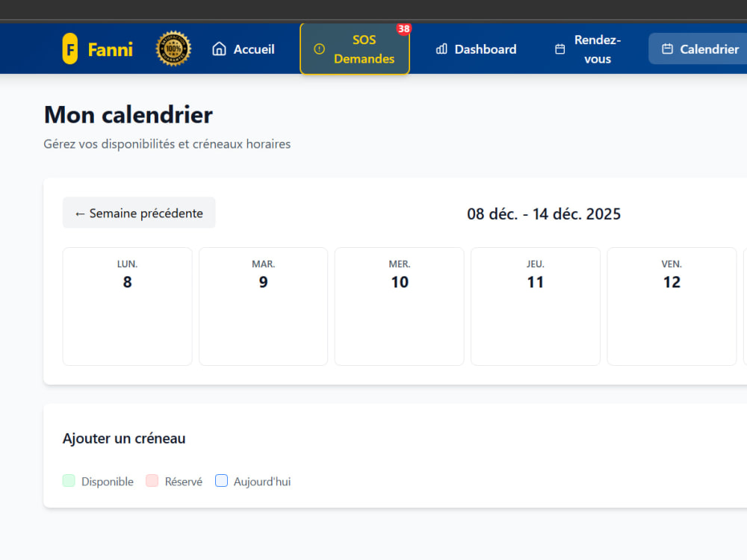This screenshot has width=747, height=560.
Task: Click the calendar icon in the Calendrier tab
Action: pyautogui.click(x=667, y=49)
